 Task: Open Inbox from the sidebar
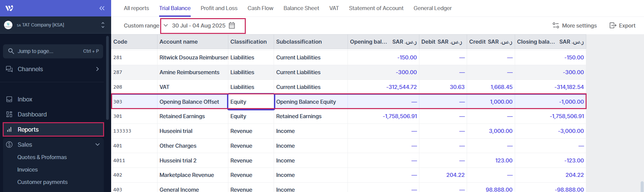coord(25,99)
